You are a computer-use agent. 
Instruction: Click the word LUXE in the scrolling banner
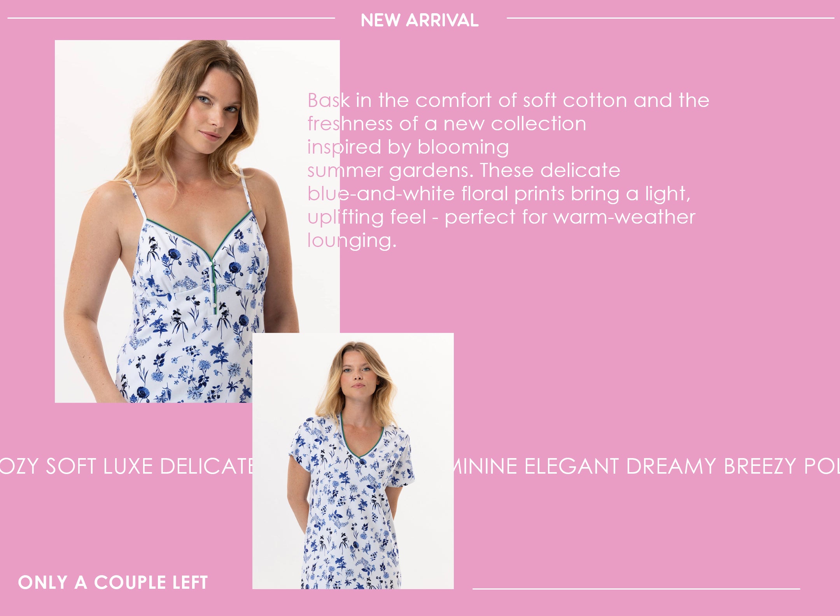[x=128, y=466]
